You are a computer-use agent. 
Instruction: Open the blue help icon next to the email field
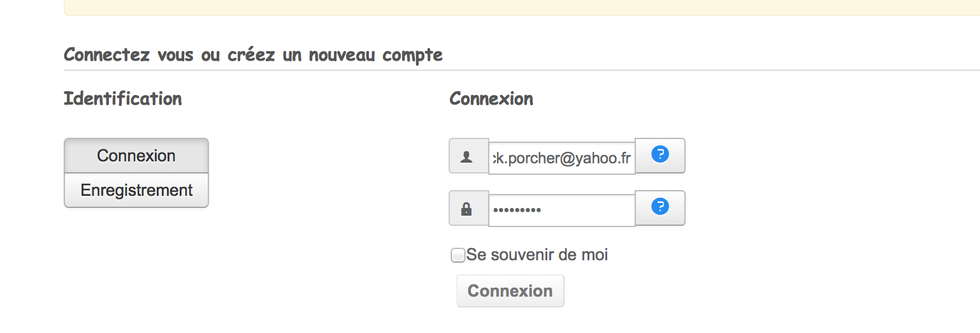(660, 154)
